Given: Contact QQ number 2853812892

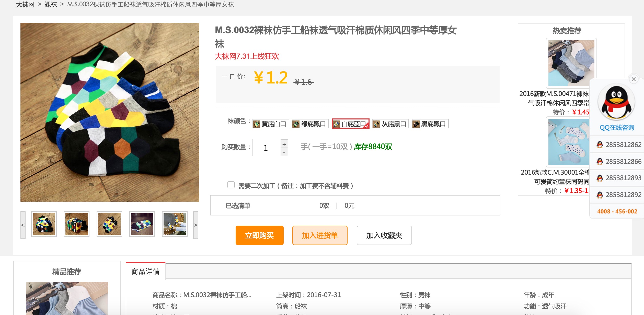Looking at the screenshot, I should pyautogui.click(x=618, y=195).
